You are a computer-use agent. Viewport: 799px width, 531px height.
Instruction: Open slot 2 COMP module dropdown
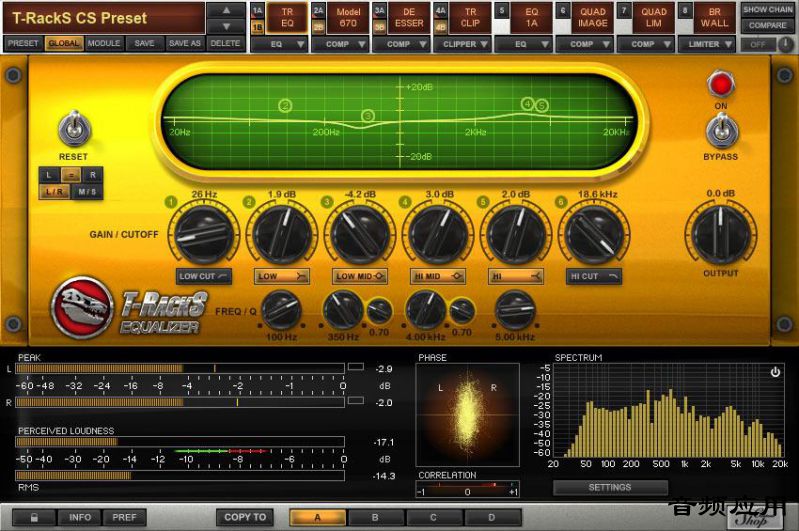(341, 44)
